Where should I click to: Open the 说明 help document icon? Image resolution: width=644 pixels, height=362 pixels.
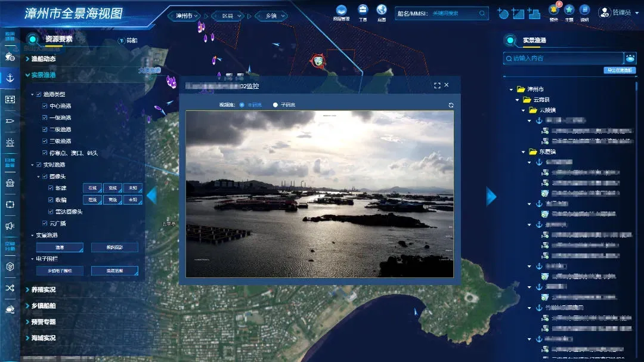click(x=584, y=10)
